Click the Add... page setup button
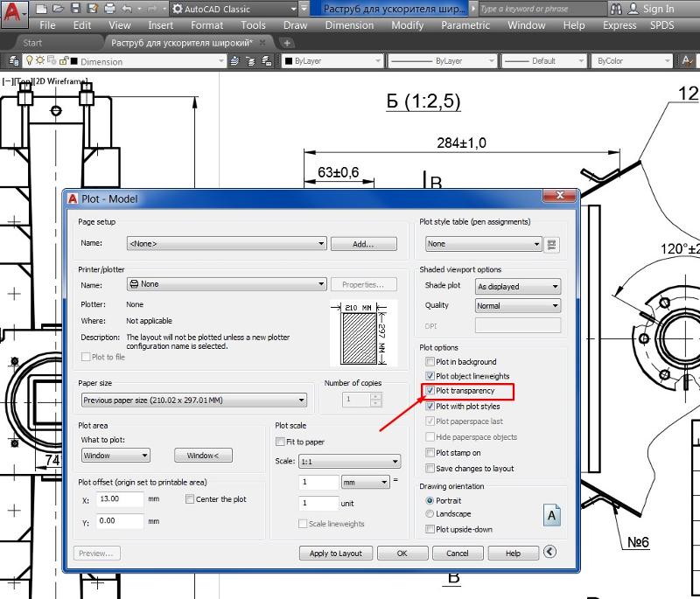The image size is (700, 599). tap(363, 244)
